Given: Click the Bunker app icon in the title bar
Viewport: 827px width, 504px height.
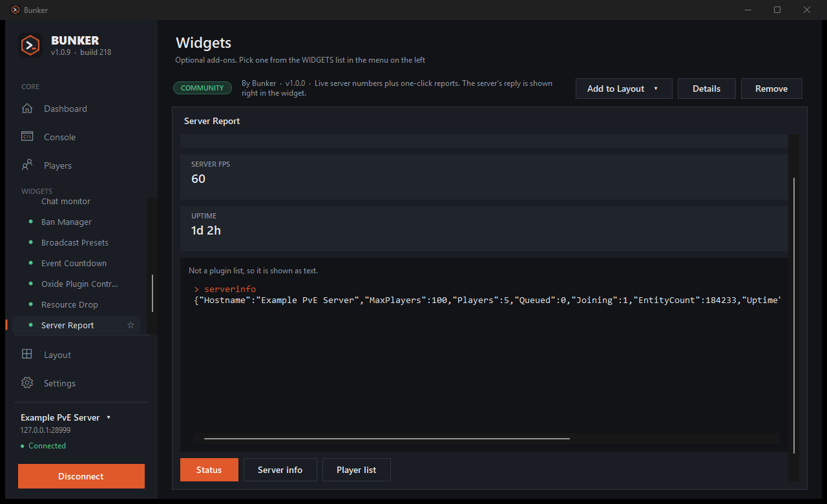Looking at the screenshot, I should point(15,10).
